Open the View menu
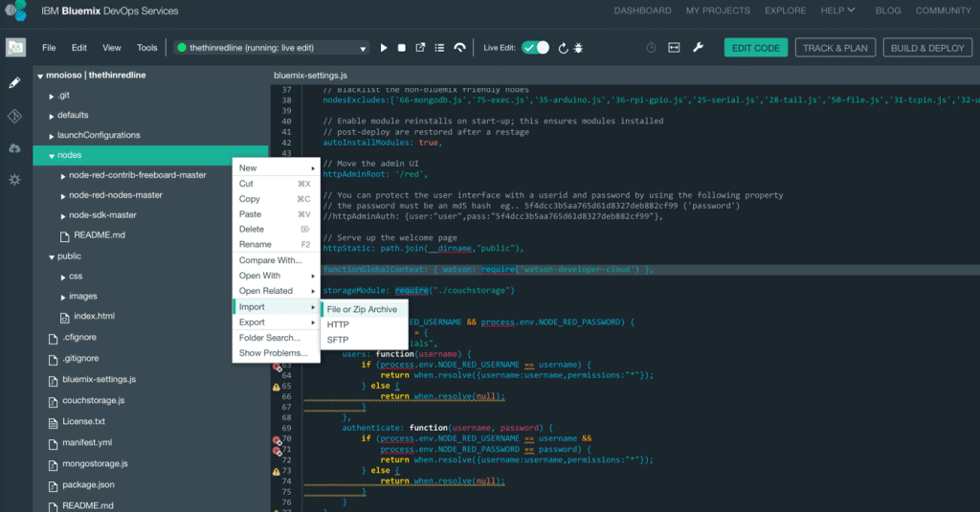Image resolution: width=980 pixels, height=512 pixels. pyautogui.click(x=111, y=48)
